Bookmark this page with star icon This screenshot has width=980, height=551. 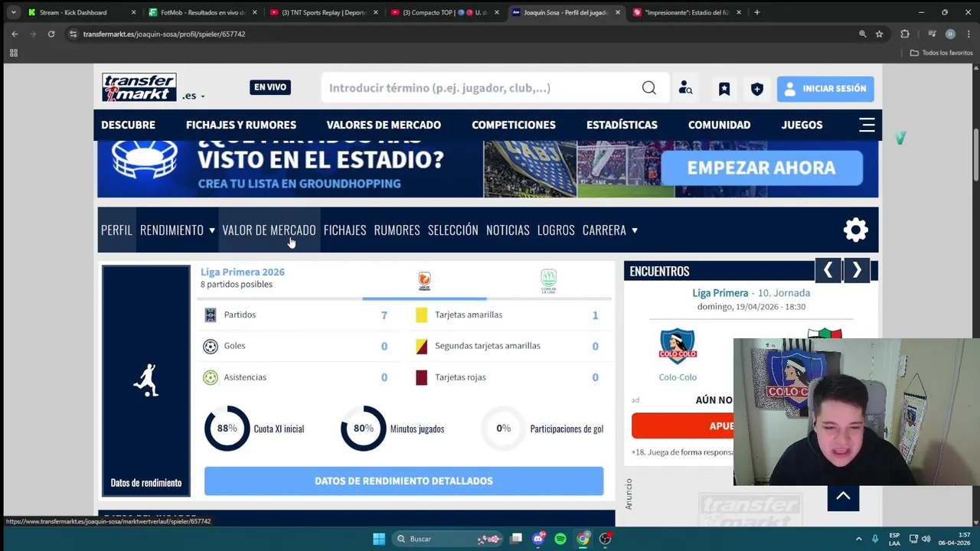(x=879, y=34)
